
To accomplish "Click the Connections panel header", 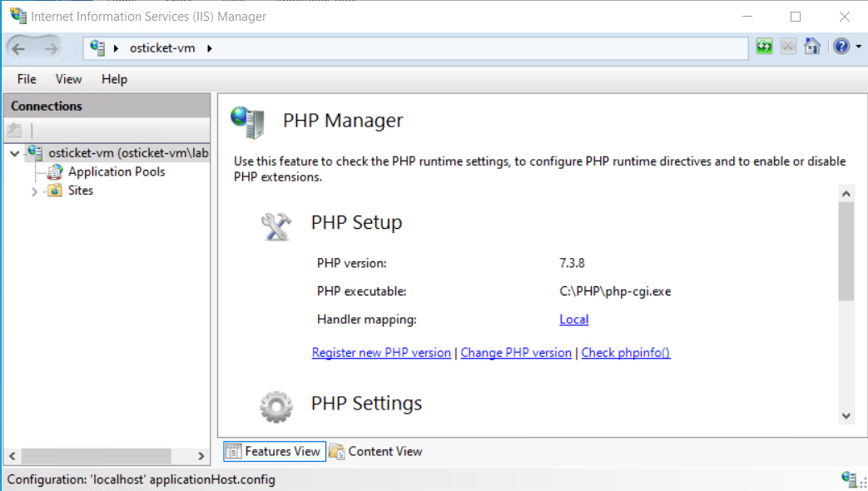I will pyautogui.click(x=107, y=106).
